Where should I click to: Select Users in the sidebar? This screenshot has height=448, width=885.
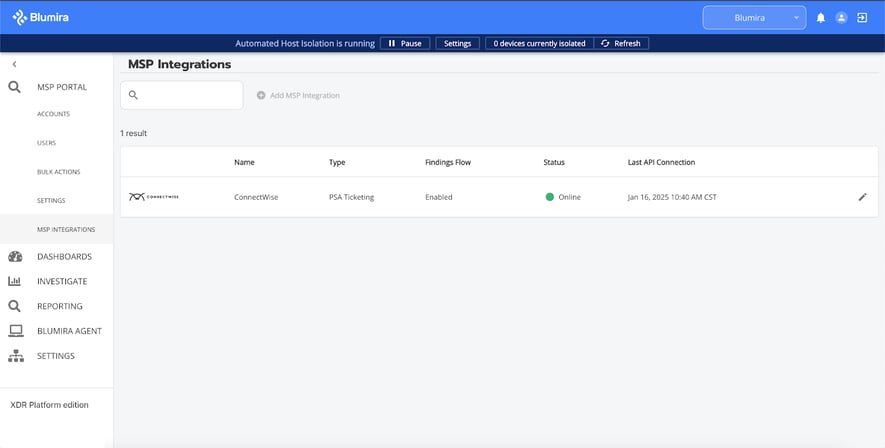(46, 143)
